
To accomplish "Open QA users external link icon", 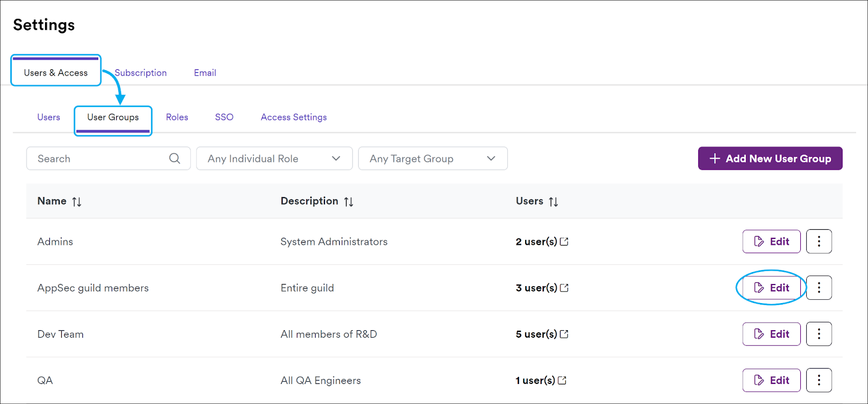I will click(562, 380).
